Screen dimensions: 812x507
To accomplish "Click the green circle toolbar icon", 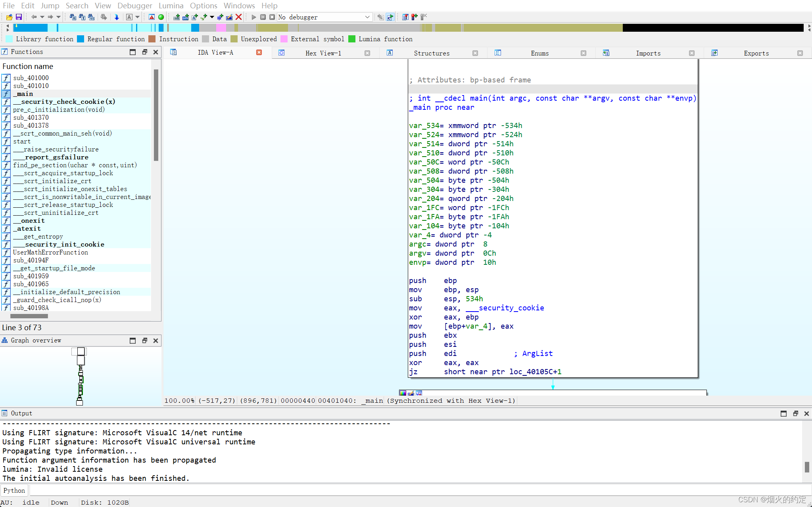I will click(161, 17).
